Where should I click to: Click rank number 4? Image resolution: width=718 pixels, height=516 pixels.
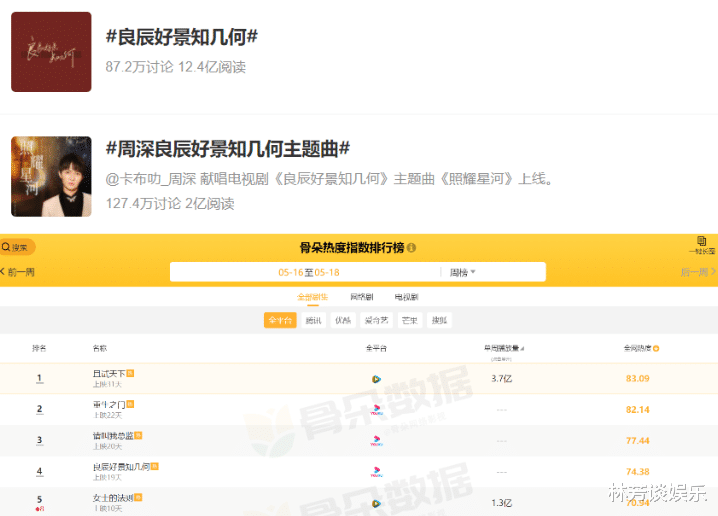click(x=39, y=472)
